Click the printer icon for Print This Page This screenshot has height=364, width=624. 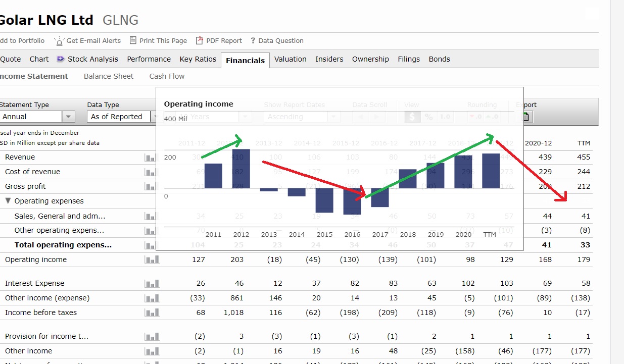133,40
